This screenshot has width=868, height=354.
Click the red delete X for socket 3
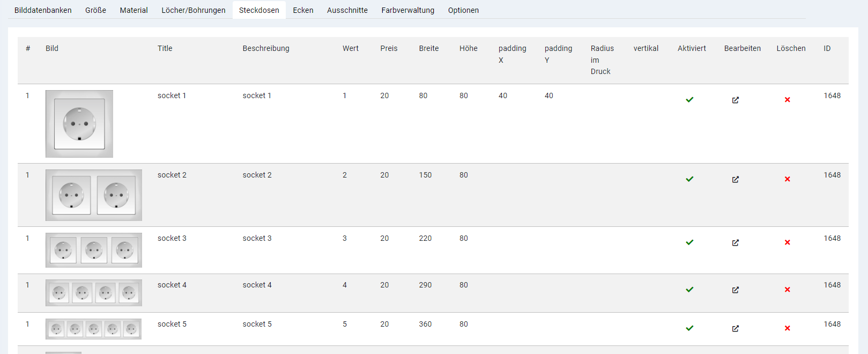pyautogui.click(x=787, y=242)
